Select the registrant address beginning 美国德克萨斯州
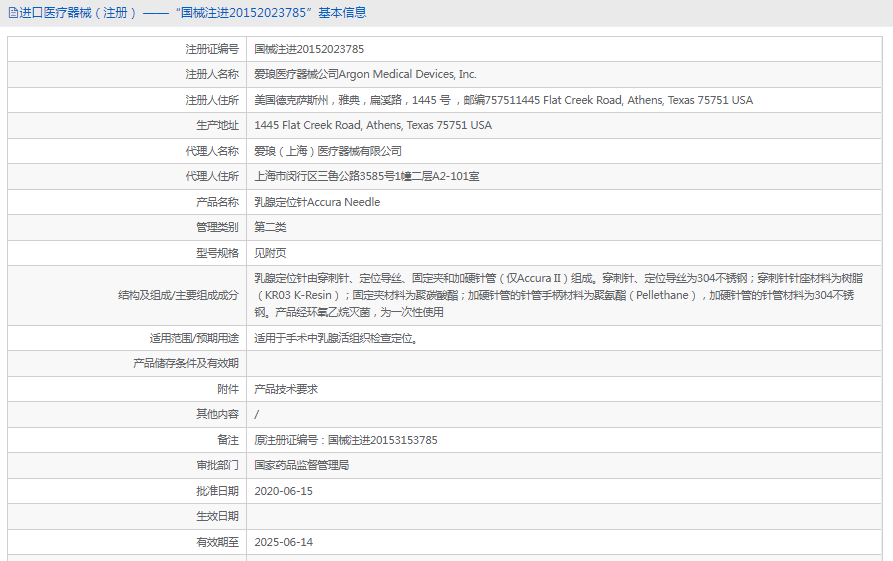 pyautogui.click(x=503, y=100)
